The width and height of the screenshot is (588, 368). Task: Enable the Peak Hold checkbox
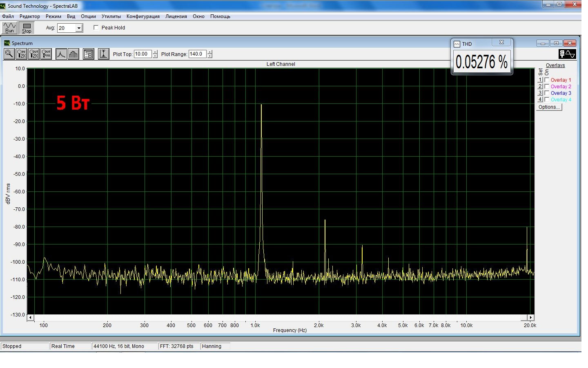click(96, 28)
